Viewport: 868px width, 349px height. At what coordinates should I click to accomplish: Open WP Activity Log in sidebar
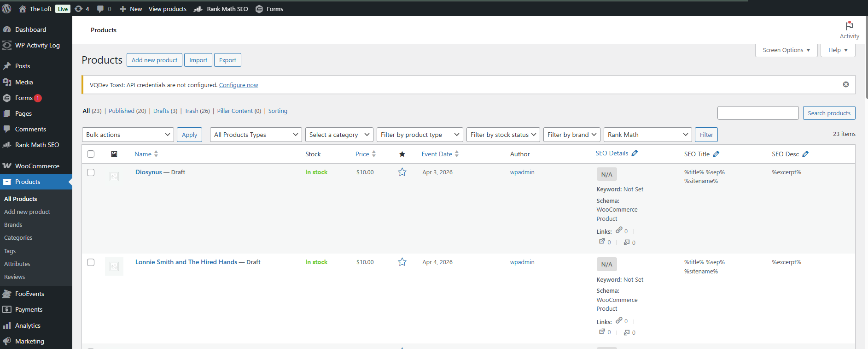pos(37,45)
